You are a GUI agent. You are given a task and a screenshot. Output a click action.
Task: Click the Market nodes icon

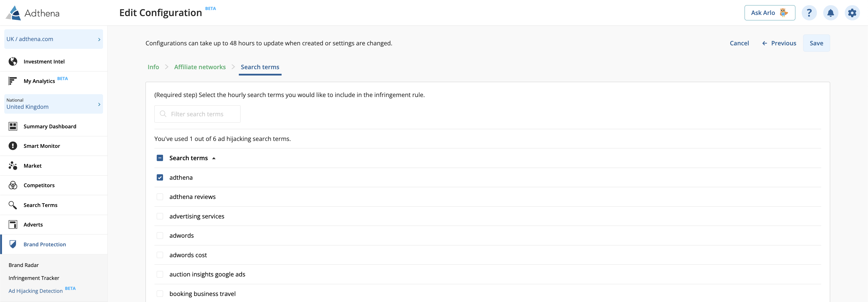13,165
